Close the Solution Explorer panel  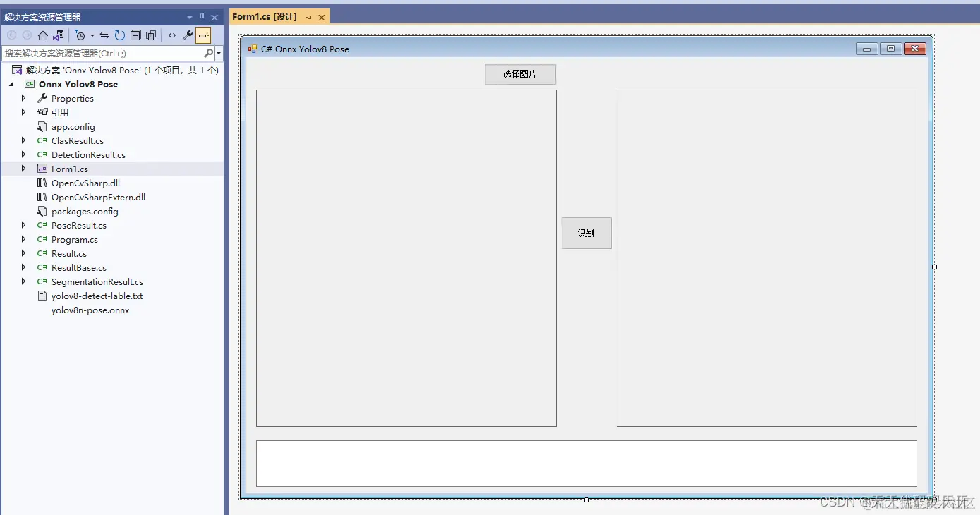[214, 18]
